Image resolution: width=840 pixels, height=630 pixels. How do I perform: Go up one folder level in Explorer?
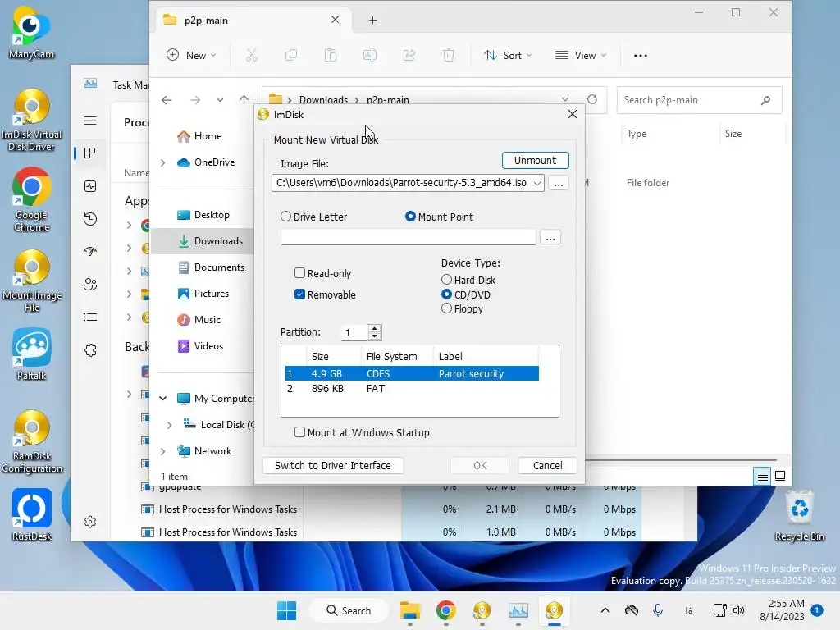click(244, 100)
